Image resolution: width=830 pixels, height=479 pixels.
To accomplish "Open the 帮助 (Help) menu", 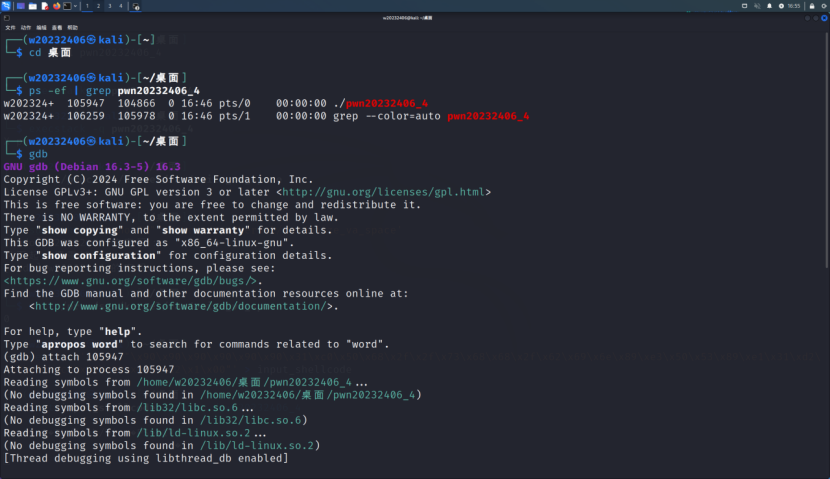I will click(73, 28).
